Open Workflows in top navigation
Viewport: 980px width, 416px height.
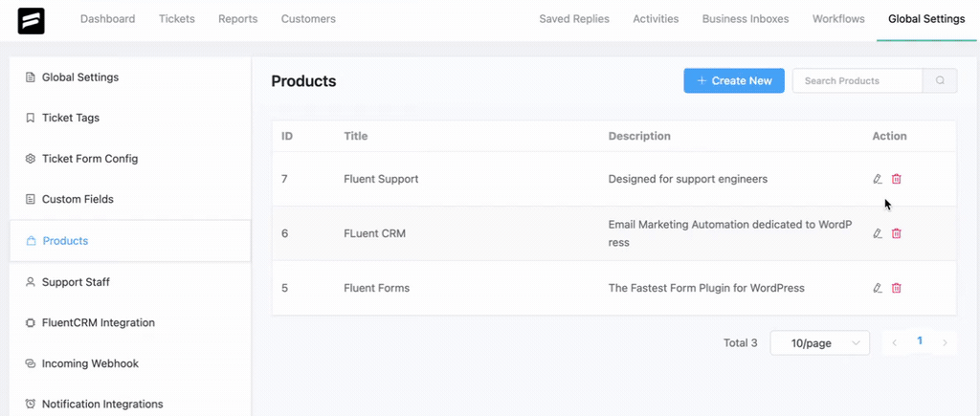coord(838,19)
